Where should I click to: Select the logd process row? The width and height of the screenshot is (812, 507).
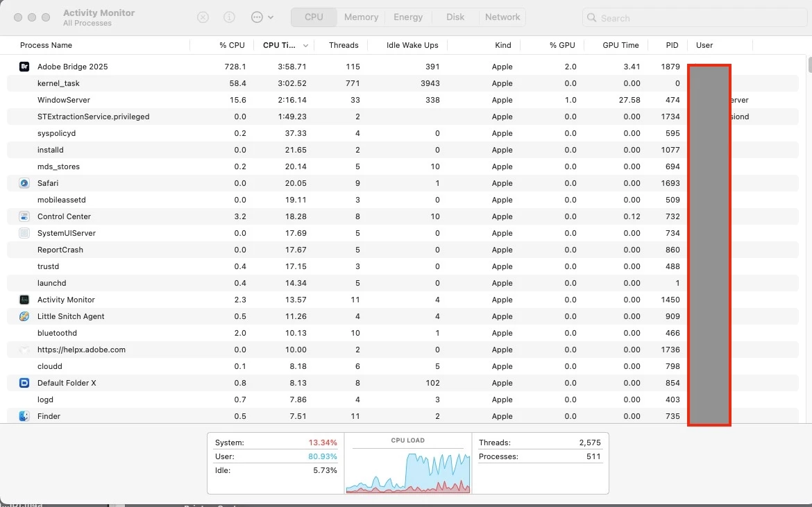click(x=403, y=399)
